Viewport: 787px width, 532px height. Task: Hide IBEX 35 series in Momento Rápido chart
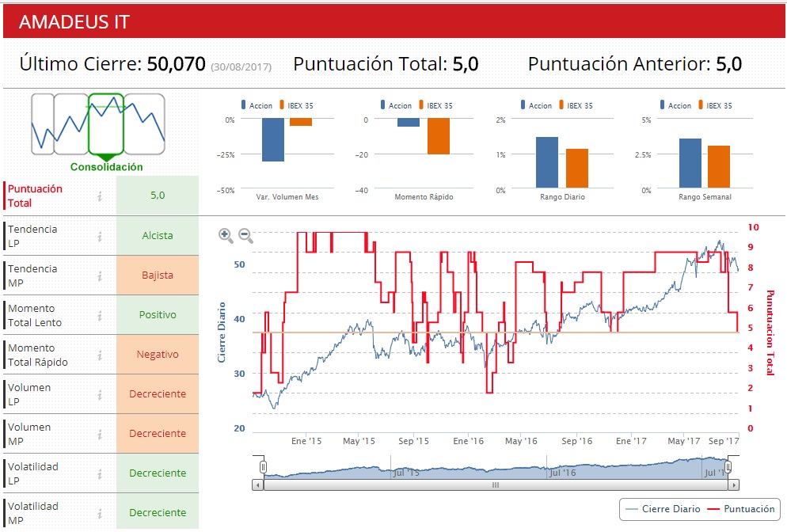435,105
